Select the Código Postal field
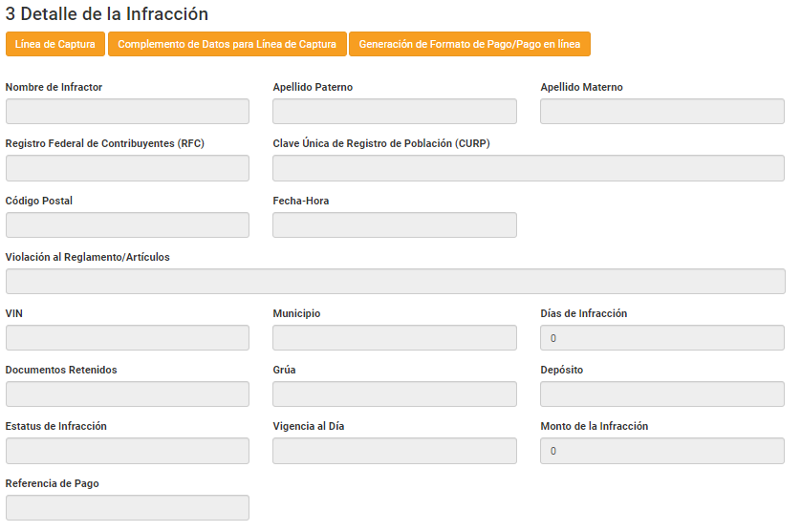The width and height of the screenshot is (801, 532). click(127, 225)
